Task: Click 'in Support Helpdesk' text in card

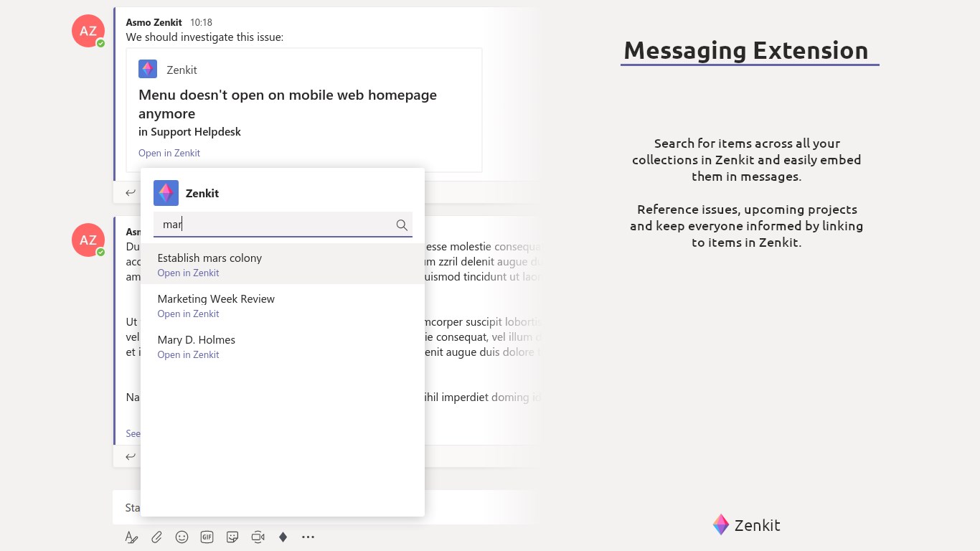Action: click(x=189, y=132)
